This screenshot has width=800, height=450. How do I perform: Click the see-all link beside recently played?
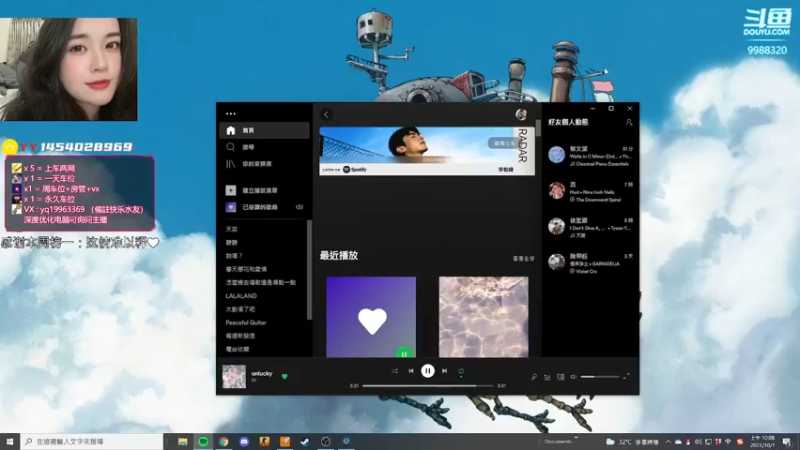(x=523, y=259)
